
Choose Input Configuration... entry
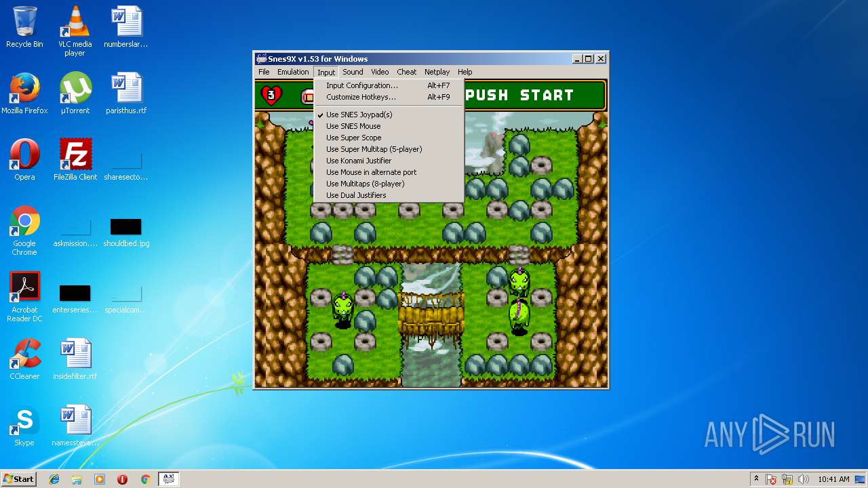click(x=389, y=85)
